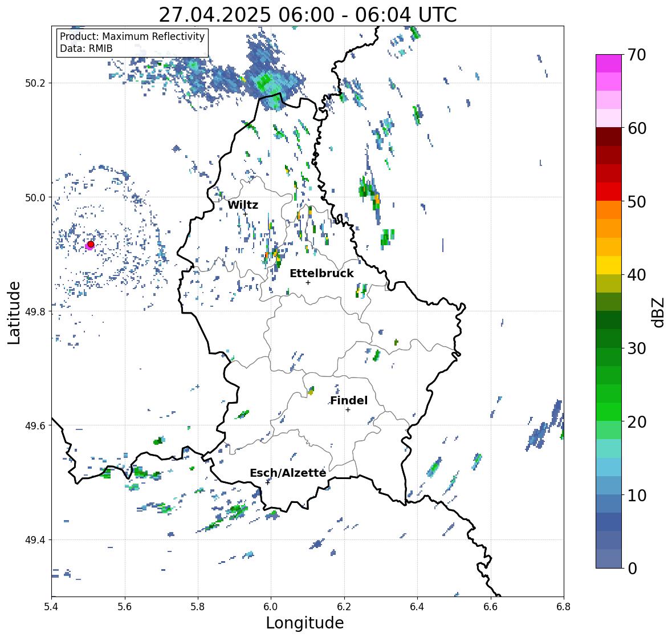The height and width of the screenshot is (637, 672).
Task: Click the yellow colorbar segment above 40
Action: pyautogui.click(x=609, y=265)
